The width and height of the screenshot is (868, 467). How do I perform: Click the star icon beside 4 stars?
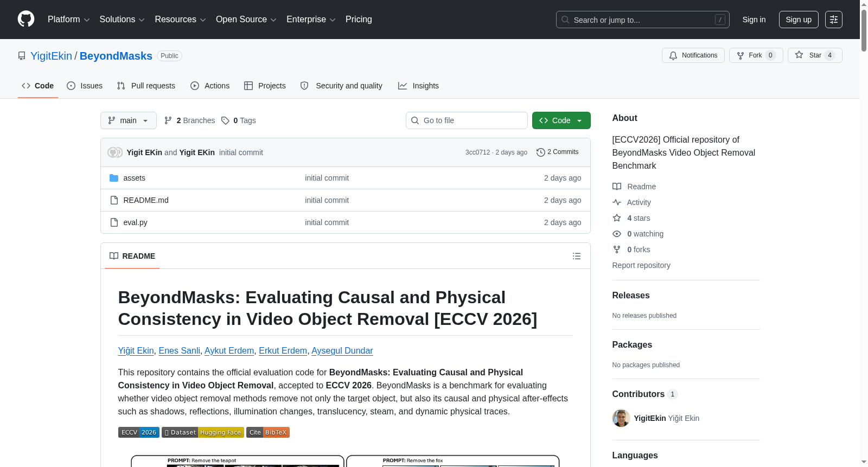click(x=617, y=218)
